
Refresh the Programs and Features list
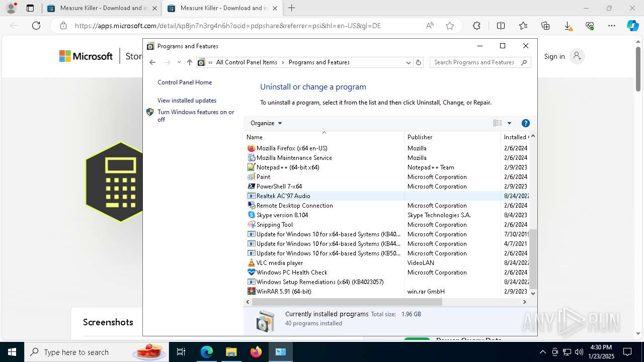click(418, 62)
